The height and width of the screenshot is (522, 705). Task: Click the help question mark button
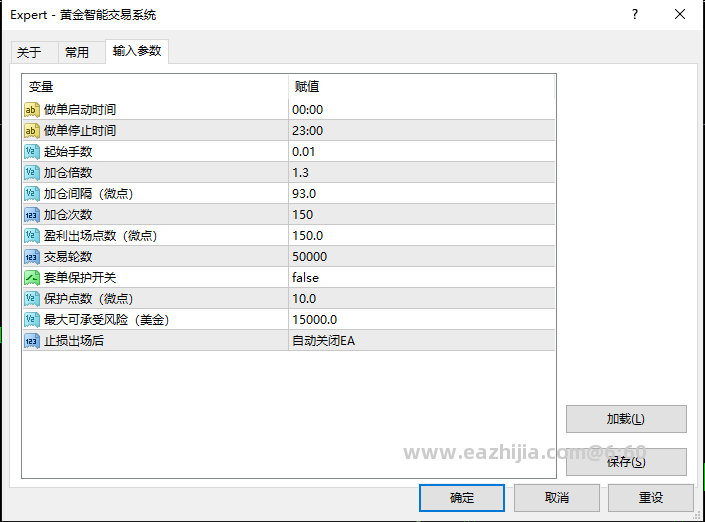tap(635, 14)
